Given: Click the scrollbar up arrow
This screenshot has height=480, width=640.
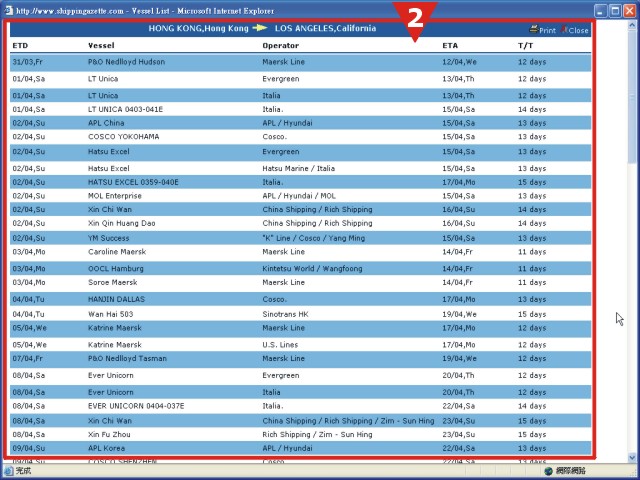Looking at the screenshot, I should point(633,25).
